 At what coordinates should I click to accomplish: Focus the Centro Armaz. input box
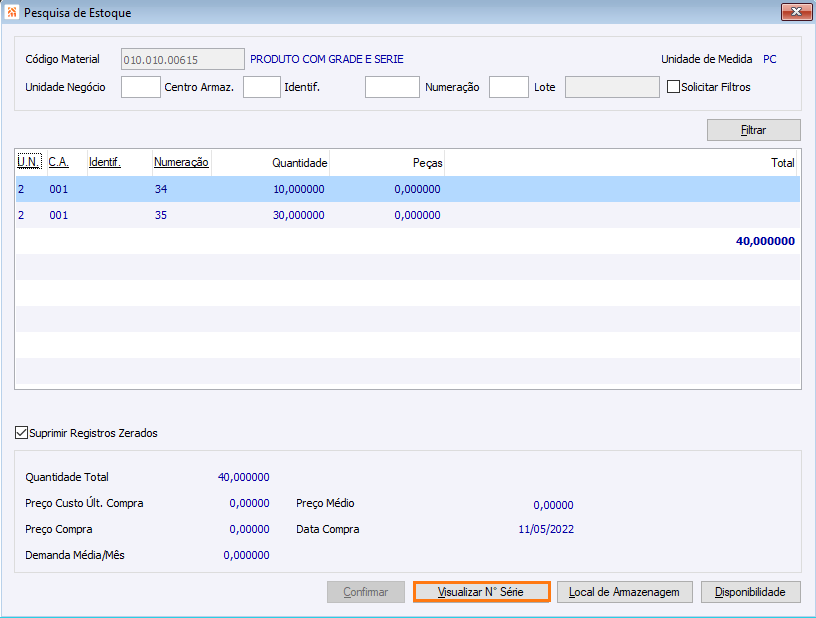261,87
